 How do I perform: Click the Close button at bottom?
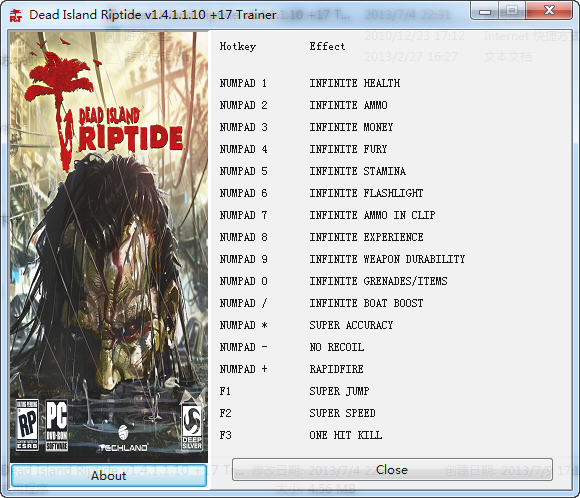click(392, 470)
